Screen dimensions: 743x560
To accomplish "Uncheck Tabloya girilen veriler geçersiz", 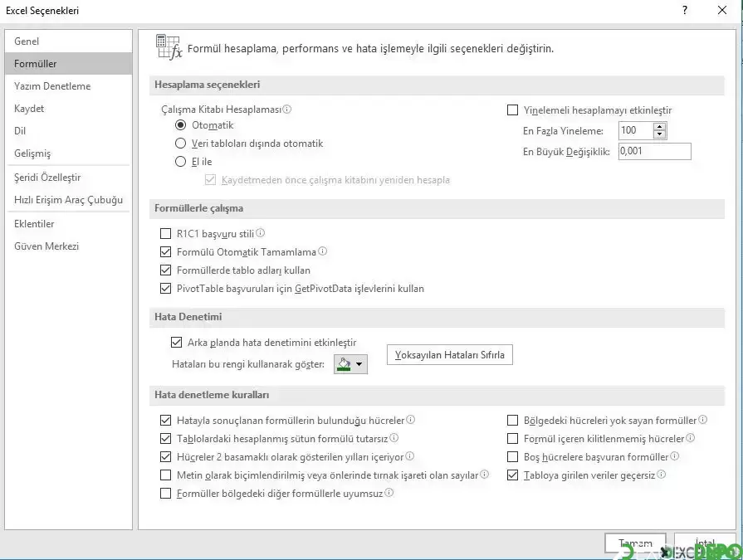I will pyautogui.click(x=513, y=475).
